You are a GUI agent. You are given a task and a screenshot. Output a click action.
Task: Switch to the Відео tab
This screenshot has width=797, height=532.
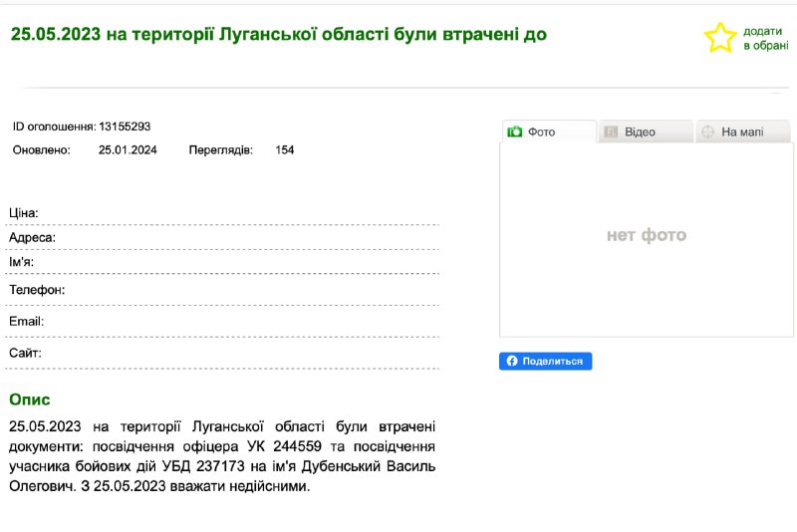pyautogui.click(x=646, y=132)
